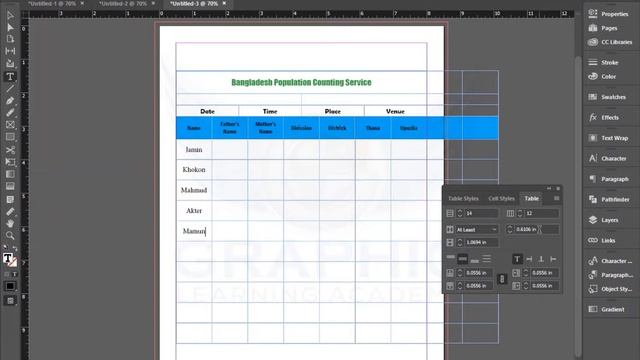Image resolution: width=640 pixels, height=360 pixels.
Task: Select the Gap tool
Action: pyautogui.click(x=10, y=51)
